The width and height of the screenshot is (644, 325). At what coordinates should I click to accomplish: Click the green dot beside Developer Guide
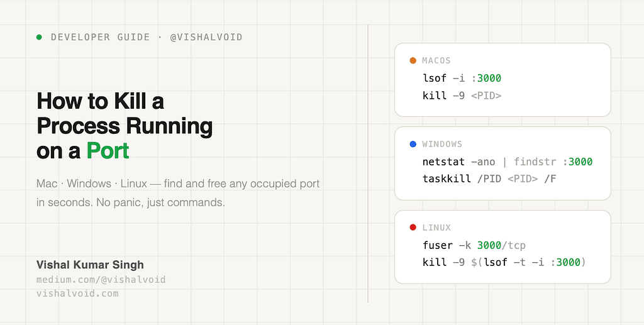(x=39, y=37)
